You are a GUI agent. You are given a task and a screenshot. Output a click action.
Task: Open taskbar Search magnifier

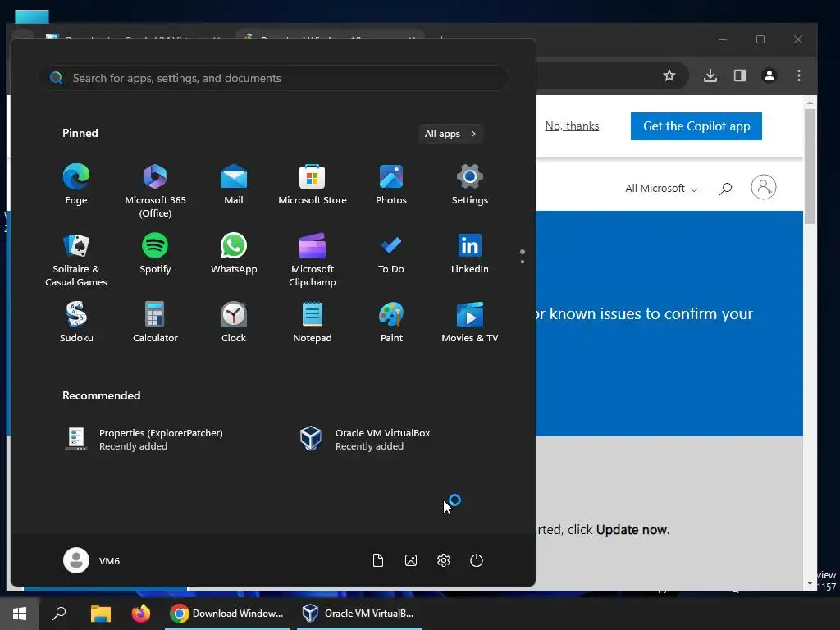coord(59,614)
